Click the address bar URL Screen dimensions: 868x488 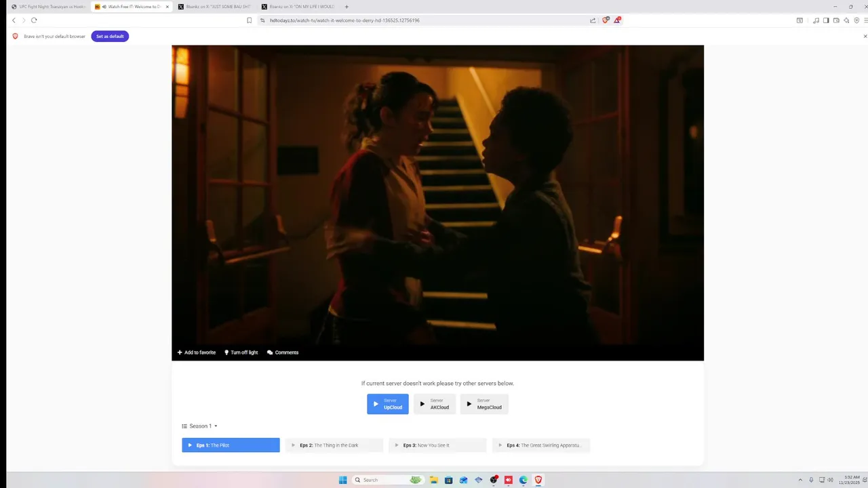click(x=344, y=20)
